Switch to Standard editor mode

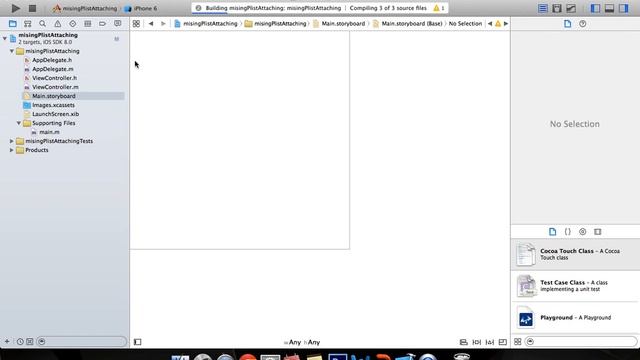click(542, 8)
